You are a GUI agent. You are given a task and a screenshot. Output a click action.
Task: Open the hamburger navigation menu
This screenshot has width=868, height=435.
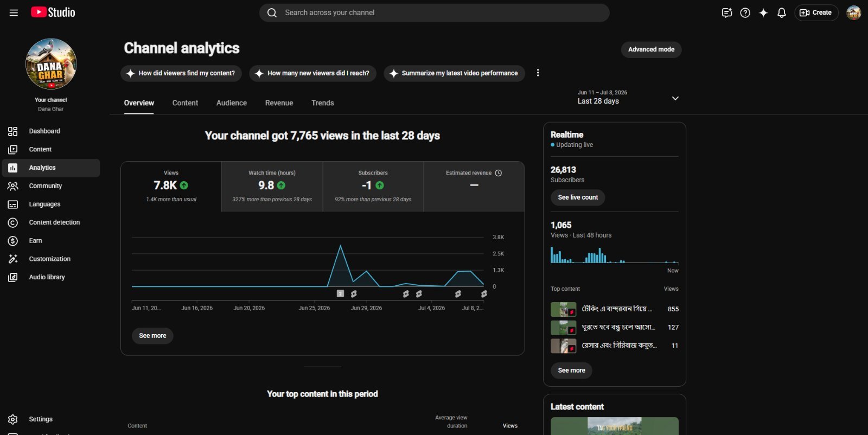click(14, 12)
